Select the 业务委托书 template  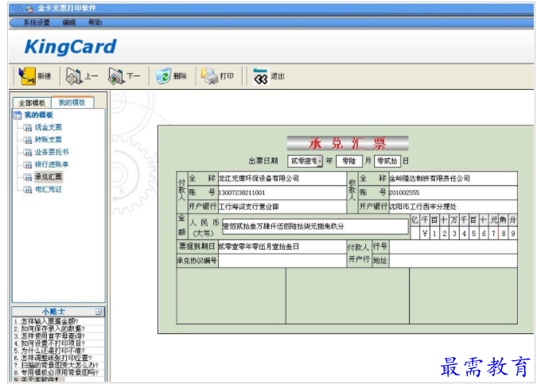[52, 152]
